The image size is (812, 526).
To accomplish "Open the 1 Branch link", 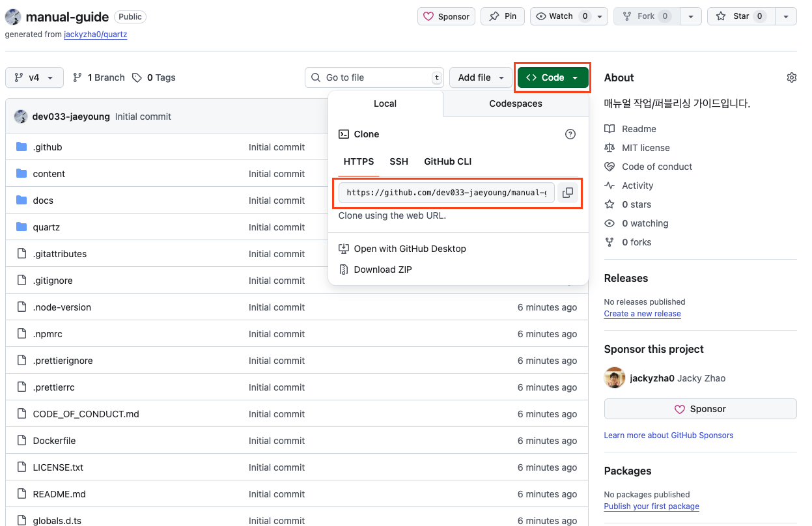I will pyautogui.click(x=98, y=77).
